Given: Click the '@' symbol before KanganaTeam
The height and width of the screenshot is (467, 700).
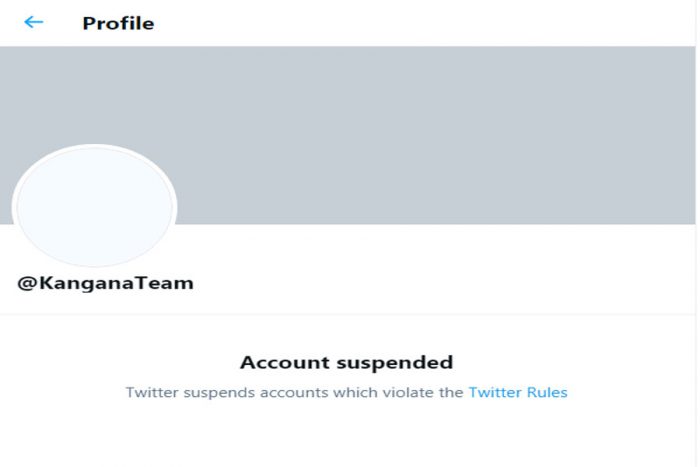Looking at the screenshot, I should 27,284.
